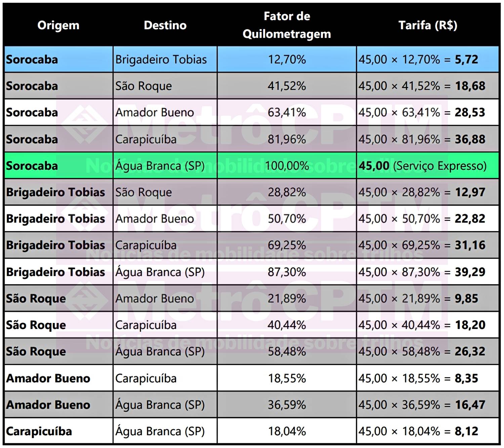Click the Destino column header
This screenshot has width=504, height=448.
165,25
